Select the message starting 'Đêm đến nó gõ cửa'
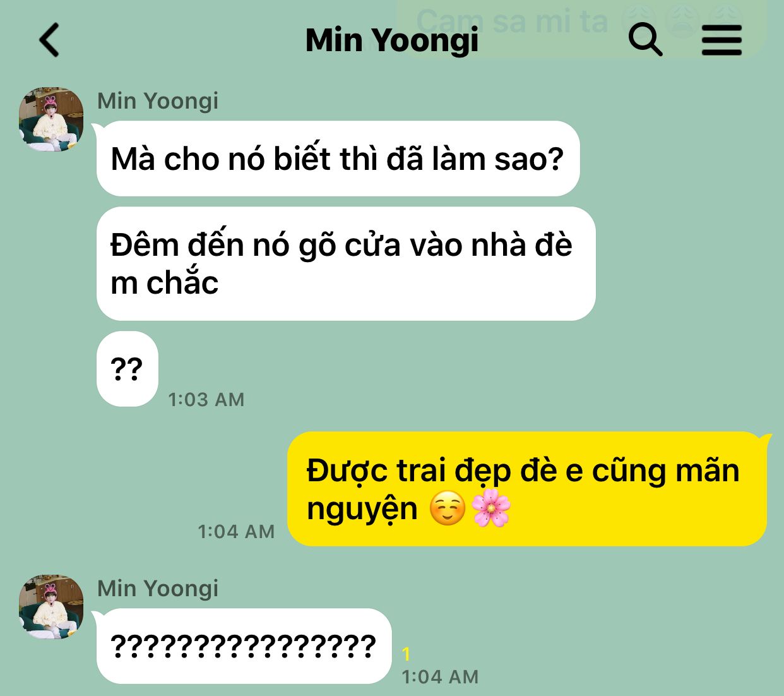 click(346, 264)
